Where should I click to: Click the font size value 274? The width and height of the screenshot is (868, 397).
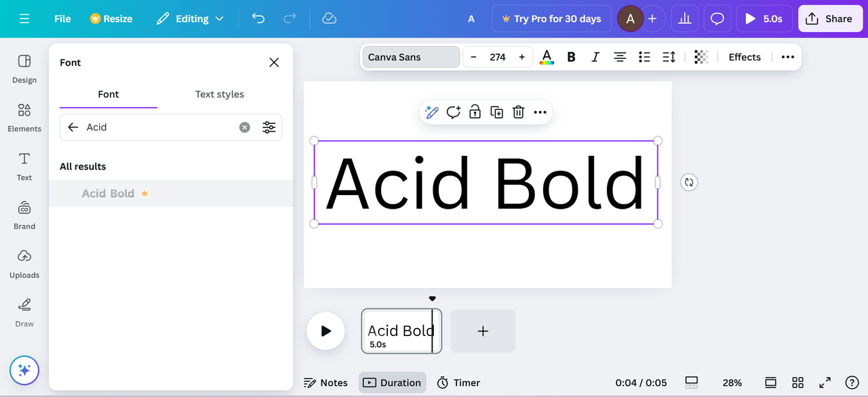(498, 57)
